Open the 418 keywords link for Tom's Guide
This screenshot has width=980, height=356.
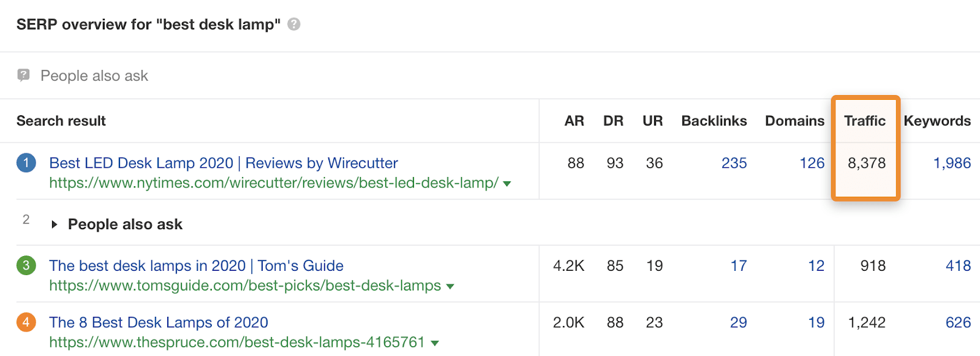957,265
